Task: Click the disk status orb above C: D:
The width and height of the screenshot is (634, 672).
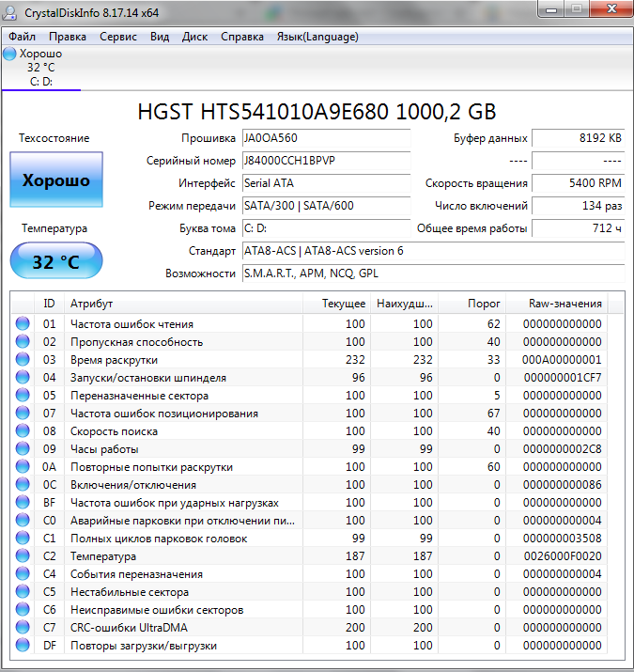Action: [9, 54]
